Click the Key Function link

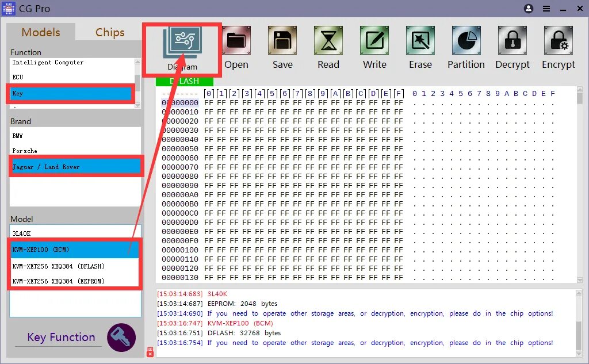pos(61,338)
